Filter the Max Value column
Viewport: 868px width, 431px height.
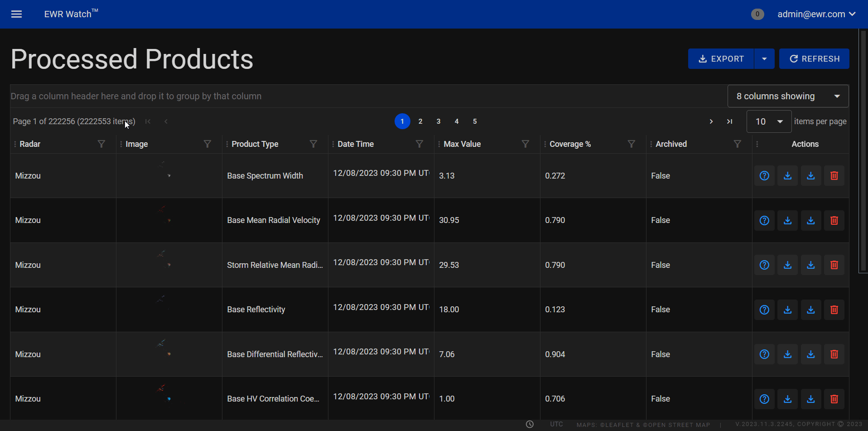525,144
